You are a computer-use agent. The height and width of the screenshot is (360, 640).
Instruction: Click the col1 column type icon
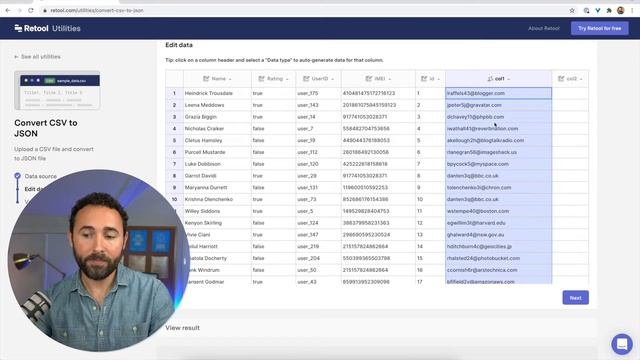(490, 78)
